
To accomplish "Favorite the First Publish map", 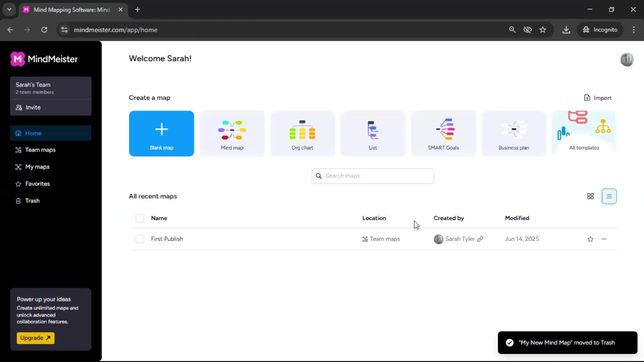I will (590, 239).
